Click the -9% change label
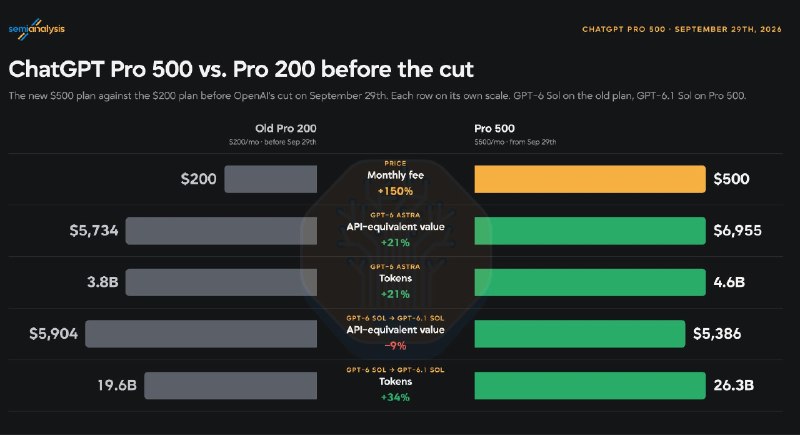This screenshot has height=435, width=800. point(395,346)
